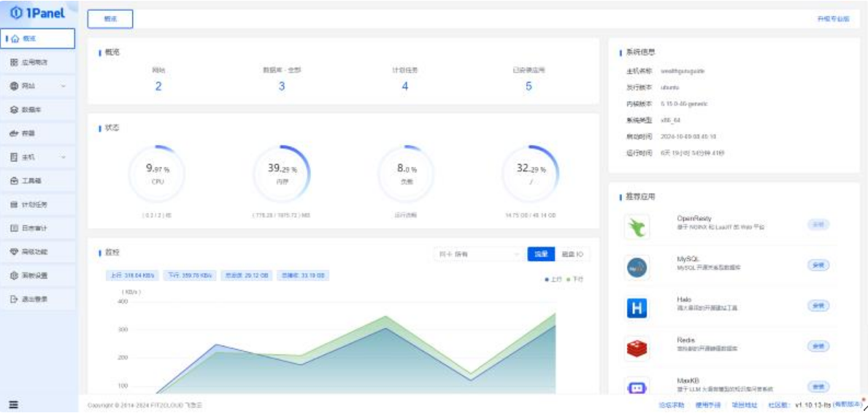Click the install button next to MySQL
868x413 pixels.
click(818, 265)
